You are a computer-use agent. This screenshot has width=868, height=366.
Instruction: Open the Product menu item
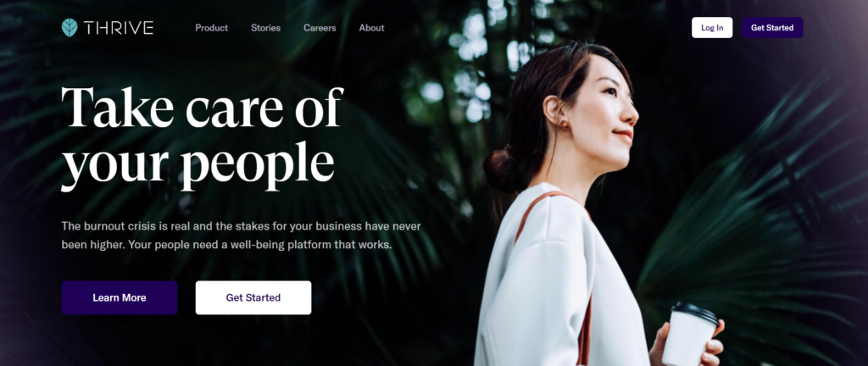point(211,28)
